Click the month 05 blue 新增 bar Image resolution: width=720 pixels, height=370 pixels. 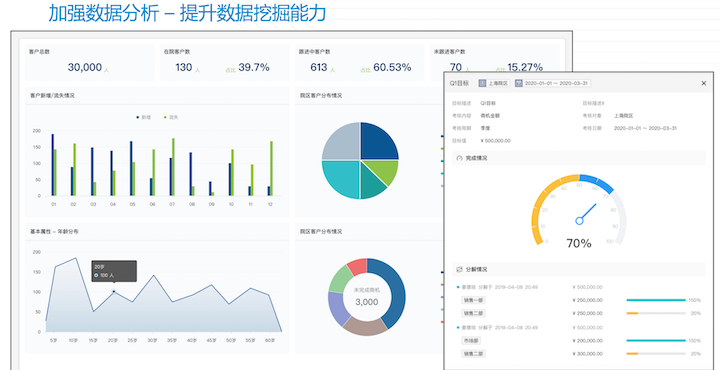click(x=131, y=168)
